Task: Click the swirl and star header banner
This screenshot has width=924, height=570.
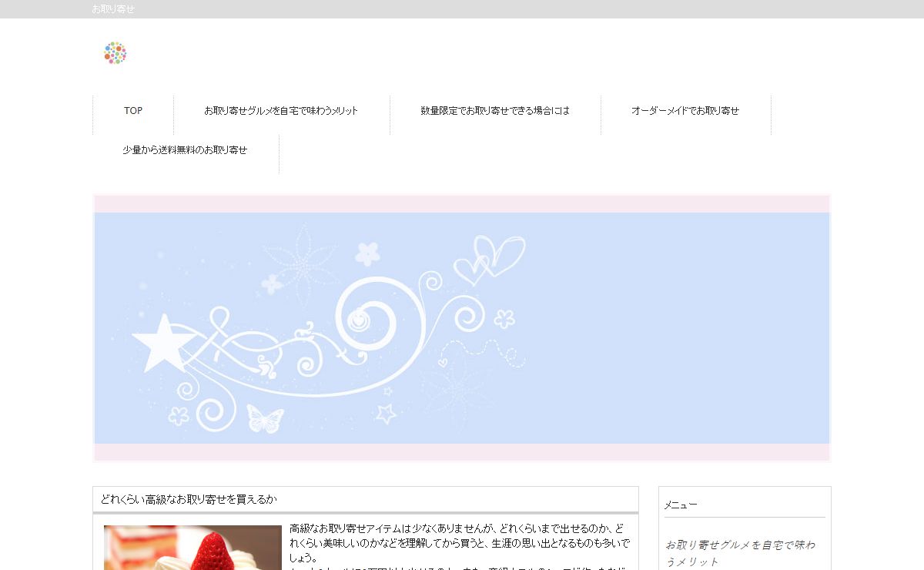Action: click(x=462, y=328)
